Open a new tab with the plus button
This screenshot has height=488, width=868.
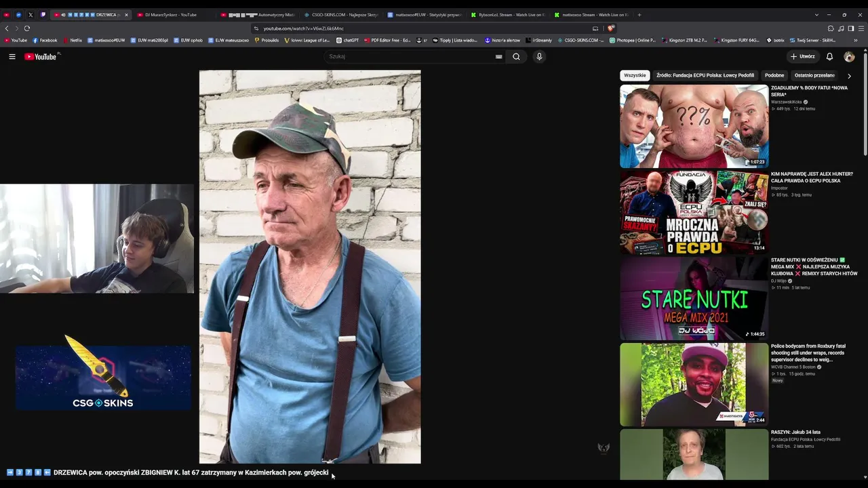[x=639, y=15]
